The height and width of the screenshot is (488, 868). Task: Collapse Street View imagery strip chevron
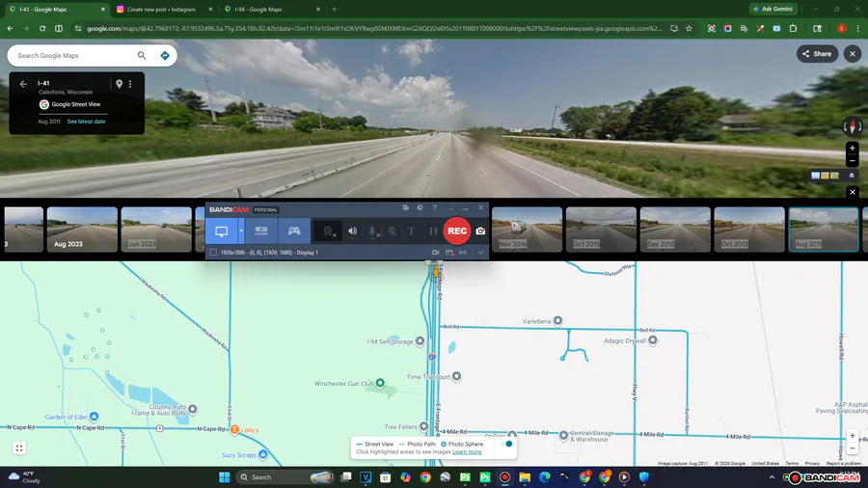[852, 176]
